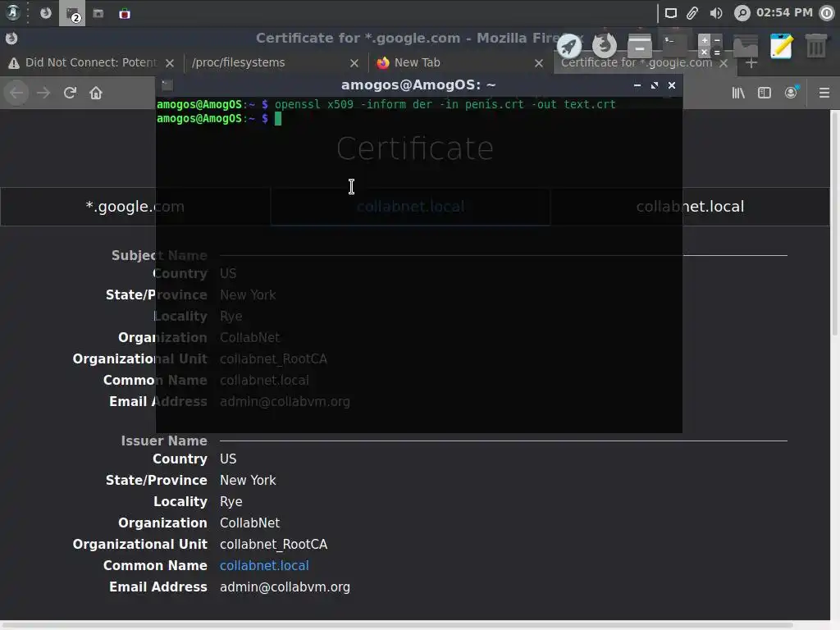
Task: Close the New Tab tab
Action: (539, 63)
